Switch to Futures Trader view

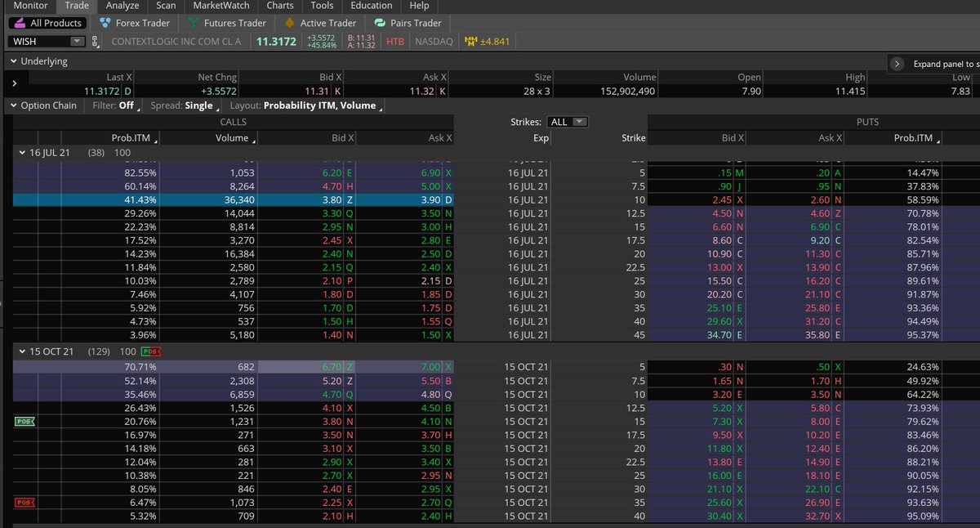pyautogui.click(x=227, y=23)
